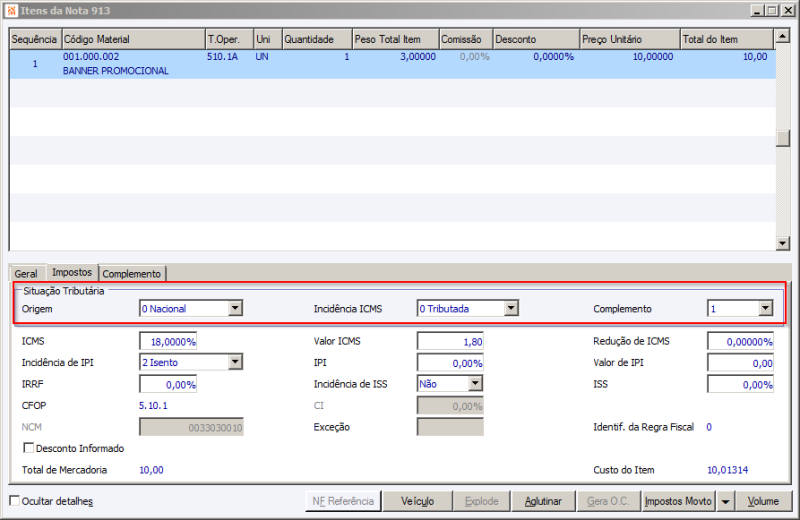Click the 10,00000 unit price cell
Screen dimensions: 800x520
point(653,57)
